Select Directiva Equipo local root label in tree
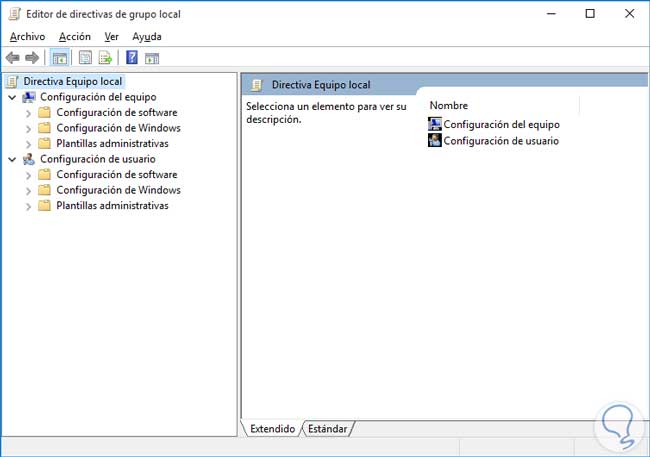Viewport: 650px width, 457px height. coord(73,82)
